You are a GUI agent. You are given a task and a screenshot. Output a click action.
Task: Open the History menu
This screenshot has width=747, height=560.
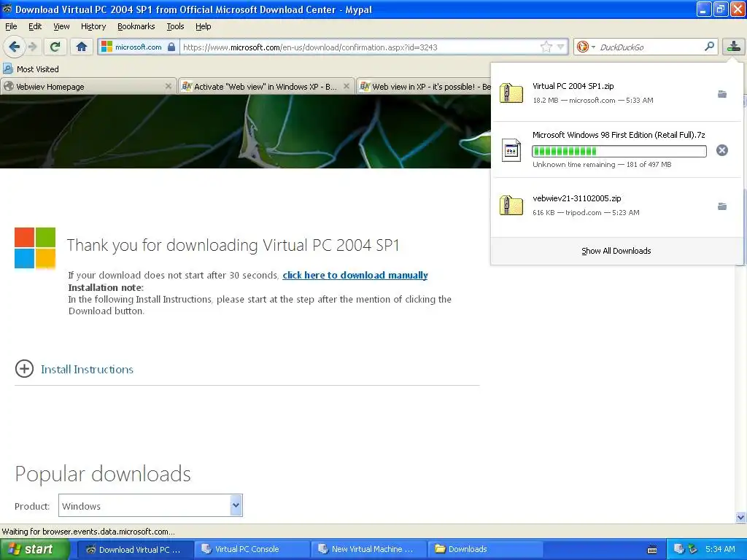pos(93,26)
